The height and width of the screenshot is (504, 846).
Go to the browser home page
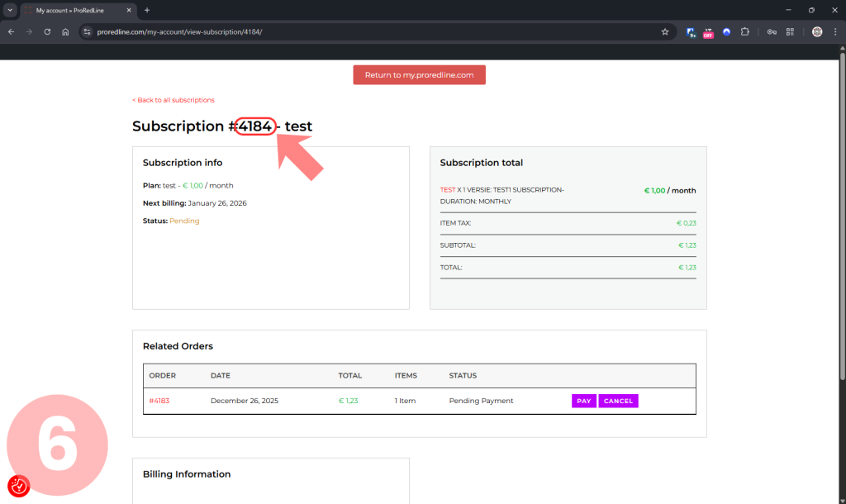pyautogui.click(x=65, y=32)
